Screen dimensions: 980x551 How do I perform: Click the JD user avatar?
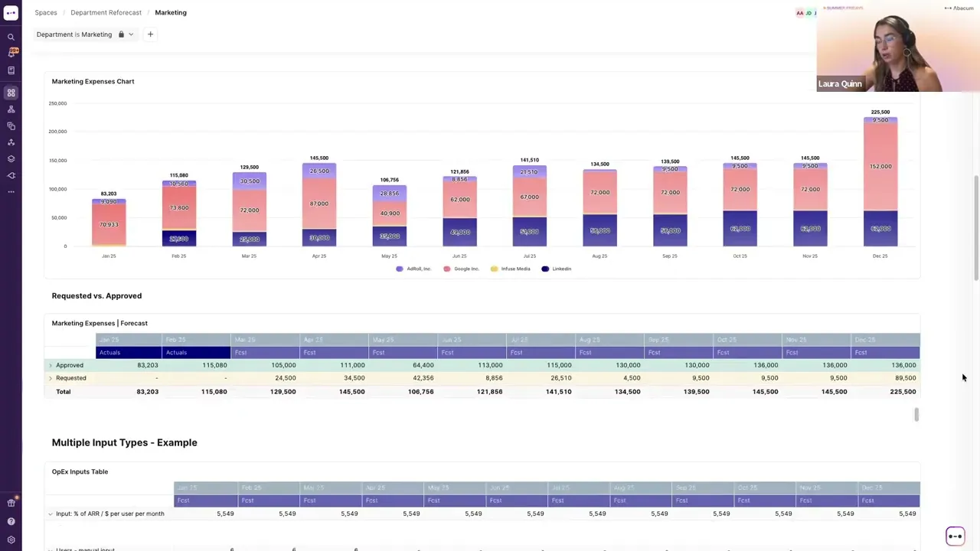pyautogui.click(x=808, y=13)
